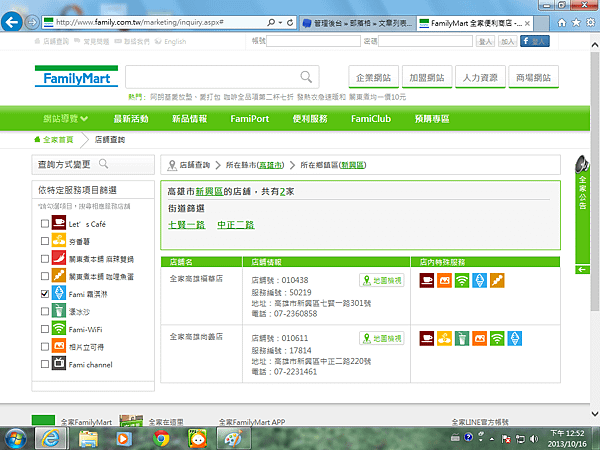The width and height of the screenshot is (600, 450).
Task: Click the orange skewer icon in store 010438 row
Action: (497, 280)
